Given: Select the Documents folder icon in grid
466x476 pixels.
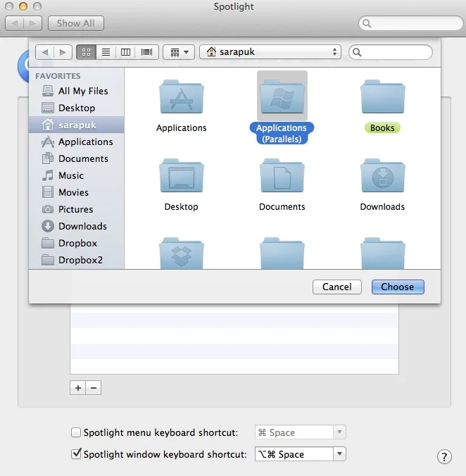Looking at the screenshot, I should pos(282,175).
